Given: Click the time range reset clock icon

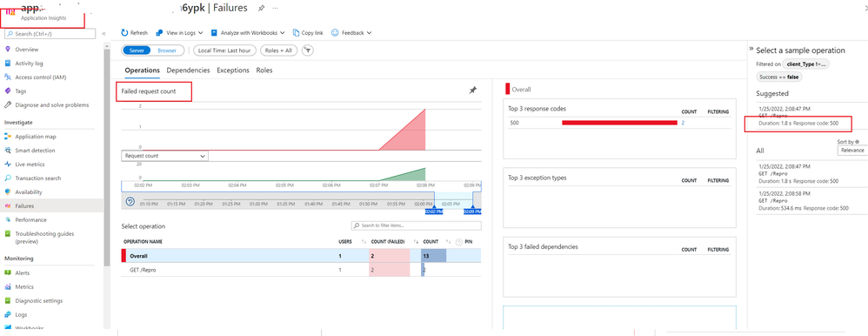Looking at the screenshot, I should coord(130,202).
